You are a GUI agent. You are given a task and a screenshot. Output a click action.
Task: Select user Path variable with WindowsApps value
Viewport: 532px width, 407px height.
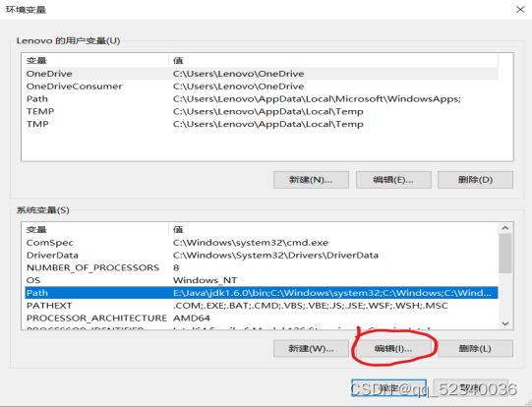(x=262, y=98)
